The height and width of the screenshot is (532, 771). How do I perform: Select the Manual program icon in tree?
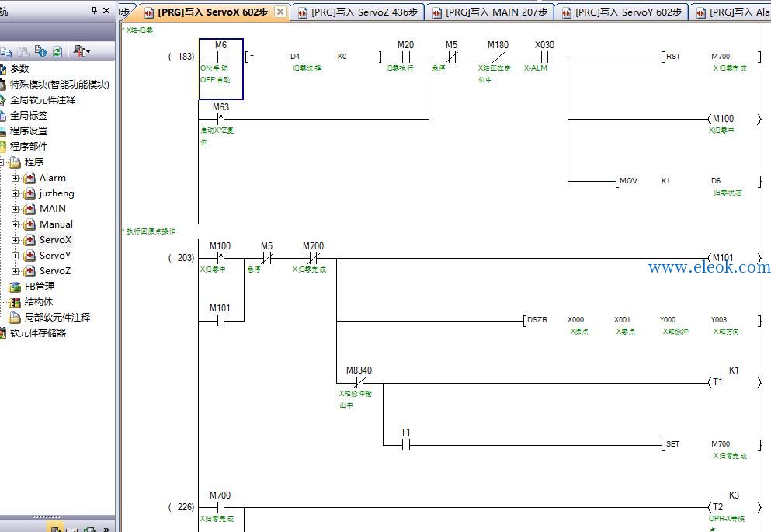(x=30, y=224)
